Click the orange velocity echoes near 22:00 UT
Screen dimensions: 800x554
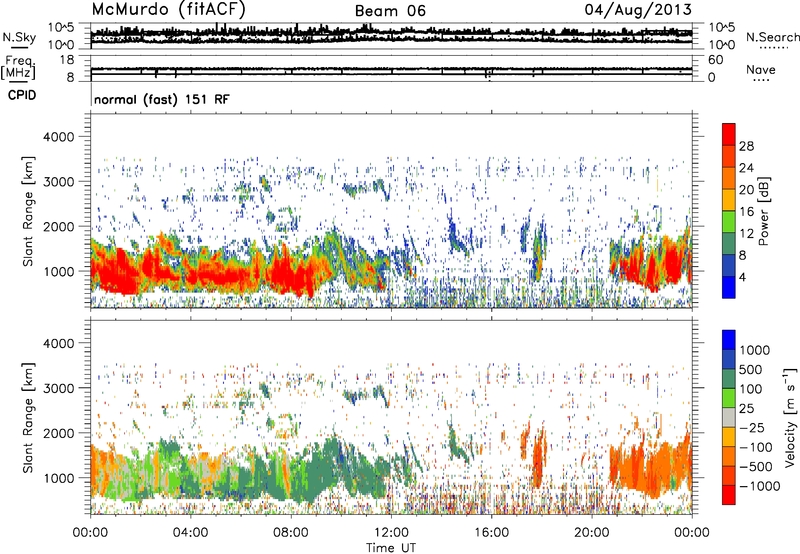pos(651,467)
